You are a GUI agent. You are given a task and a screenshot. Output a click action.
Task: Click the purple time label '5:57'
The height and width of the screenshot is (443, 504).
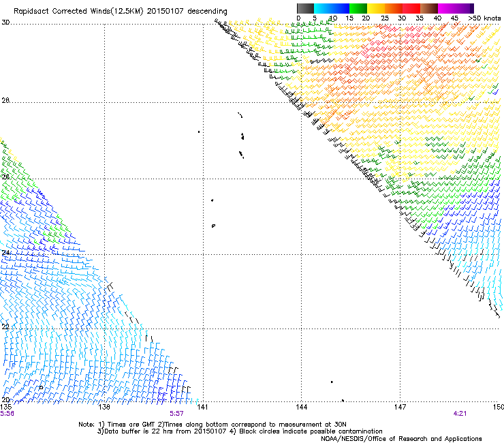(x=177, y=414)
